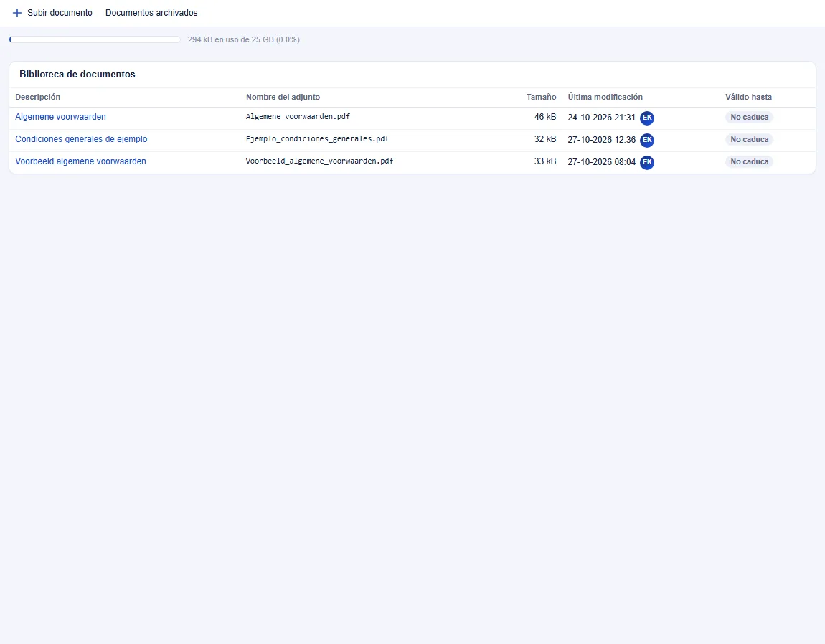Click the storage usage progress bar
Screen dimensions: 825x644
[x=95, y=39]
